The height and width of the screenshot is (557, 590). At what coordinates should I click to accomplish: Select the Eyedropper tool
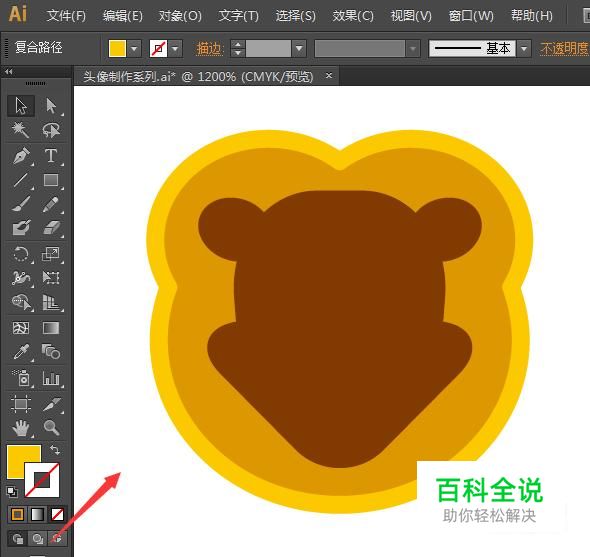click(x=21, y=352)
